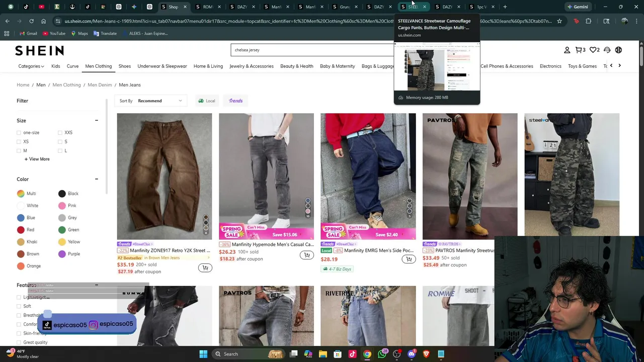
Task: Open the Shoes category tab
Action: tap(124, 66)
